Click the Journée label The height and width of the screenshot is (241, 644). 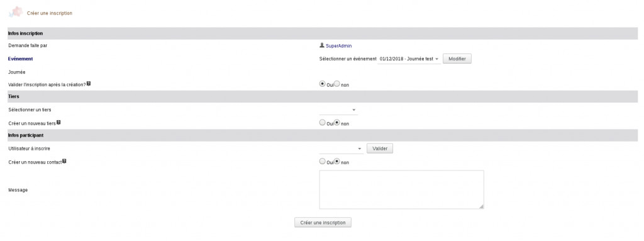point(17,72)
